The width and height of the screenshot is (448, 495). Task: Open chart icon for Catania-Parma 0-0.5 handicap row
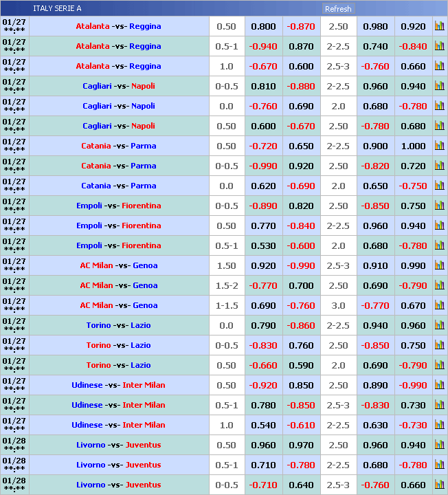pos(440,166)
